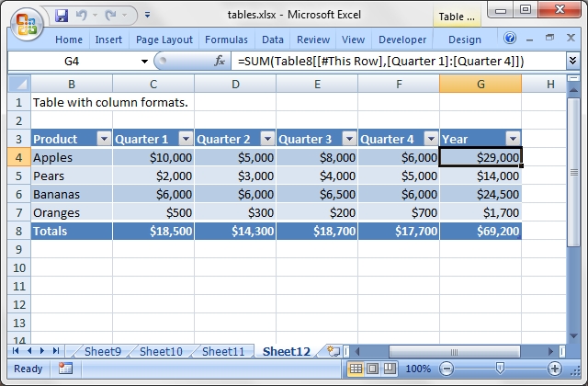Select column G header

[481, 84]
